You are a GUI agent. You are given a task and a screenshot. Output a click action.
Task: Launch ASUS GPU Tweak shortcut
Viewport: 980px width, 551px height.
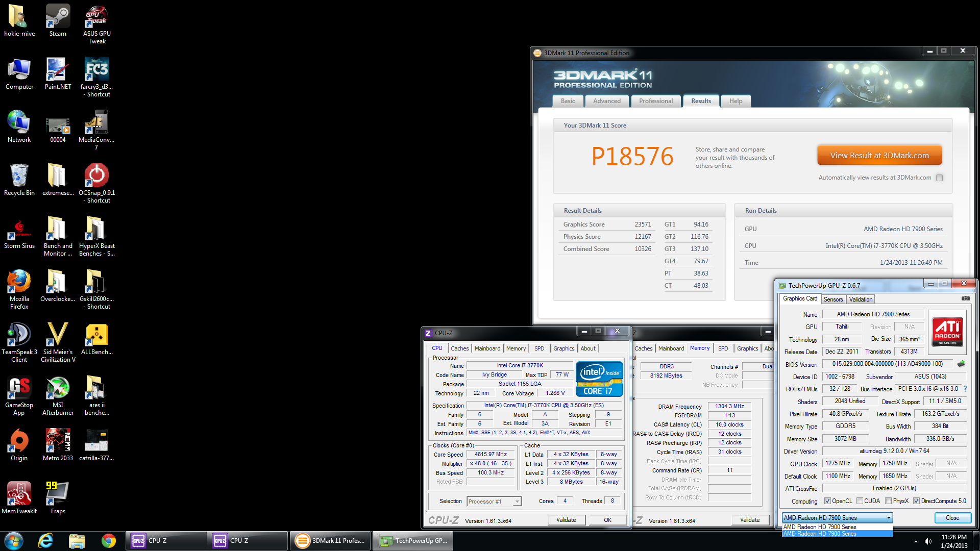click(x=96, y=24)
